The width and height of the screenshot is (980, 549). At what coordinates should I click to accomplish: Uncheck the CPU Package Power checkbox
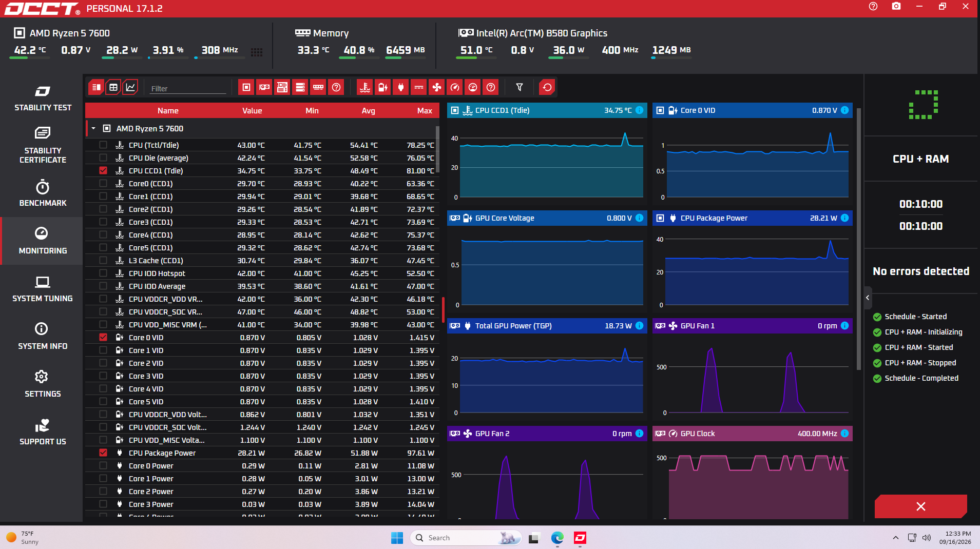tap(103, 453)
